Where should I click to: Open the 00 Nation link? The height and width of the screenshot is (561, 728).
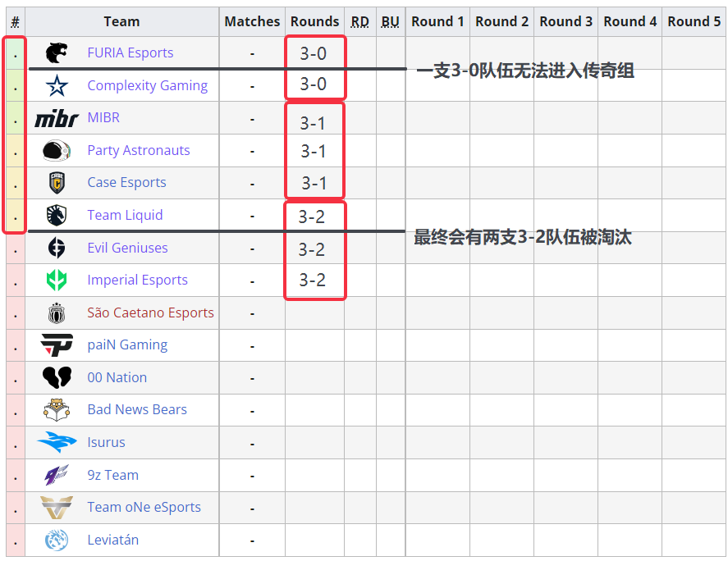coord(117,378)
